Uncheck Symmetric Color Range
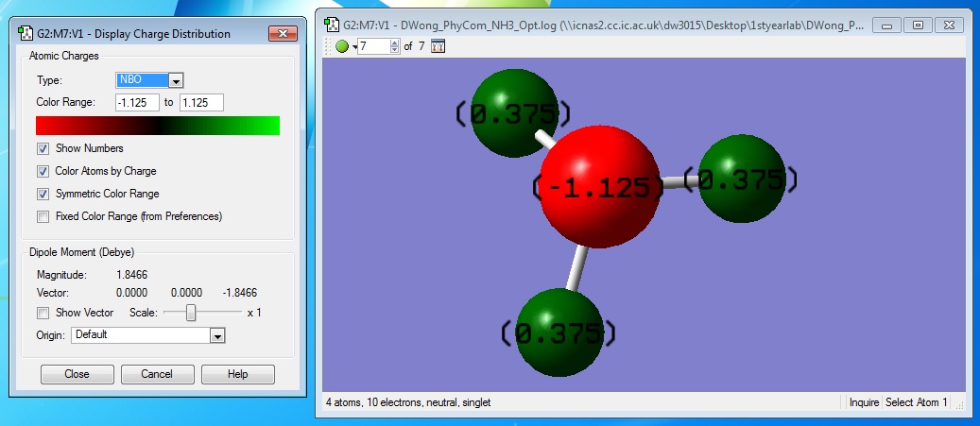This screenshot has height=426, width=980. (x=43, y=194)
